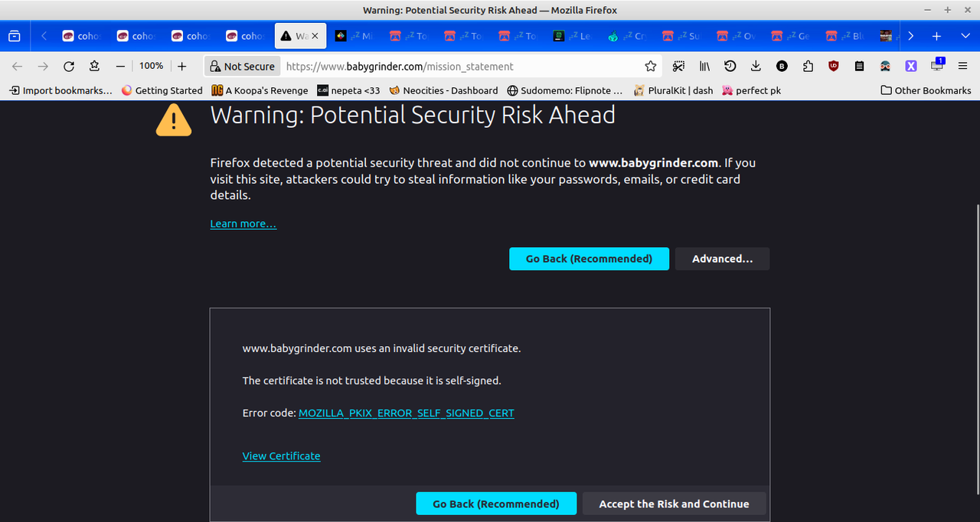Viewport: 980px width, 522px height.
Task: Open the List all tabs dropdown
Action: (965, 36)
